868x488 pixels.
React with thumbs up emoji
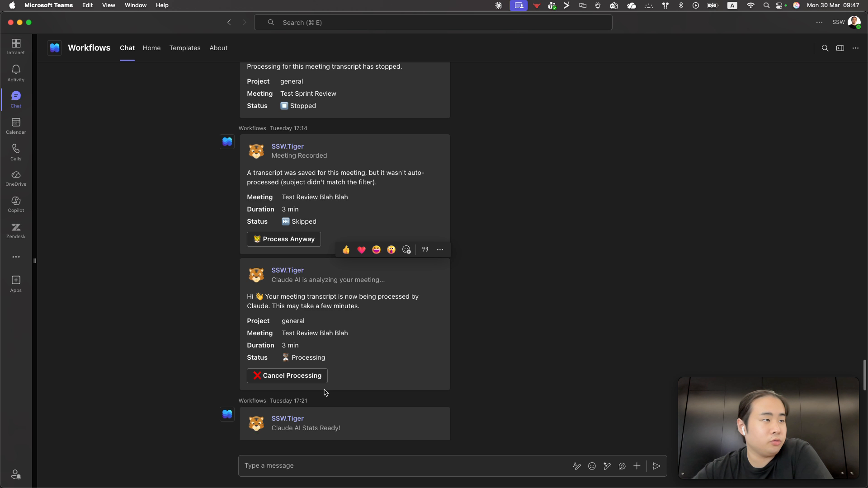(x=346, y=250)
